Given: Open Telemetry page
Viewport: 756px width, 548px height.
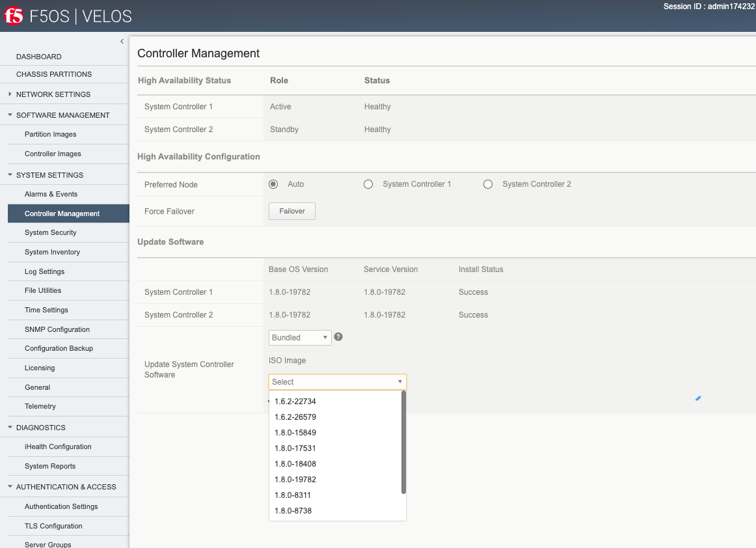Looking at the screenshot, I should pyautogui.click(x=40, y=406).
